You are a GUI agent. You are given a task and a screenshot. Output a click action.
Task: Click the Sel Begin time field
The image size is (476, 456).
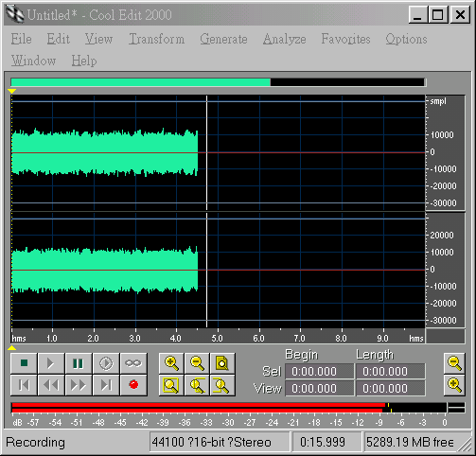click(x=319, y=371)
